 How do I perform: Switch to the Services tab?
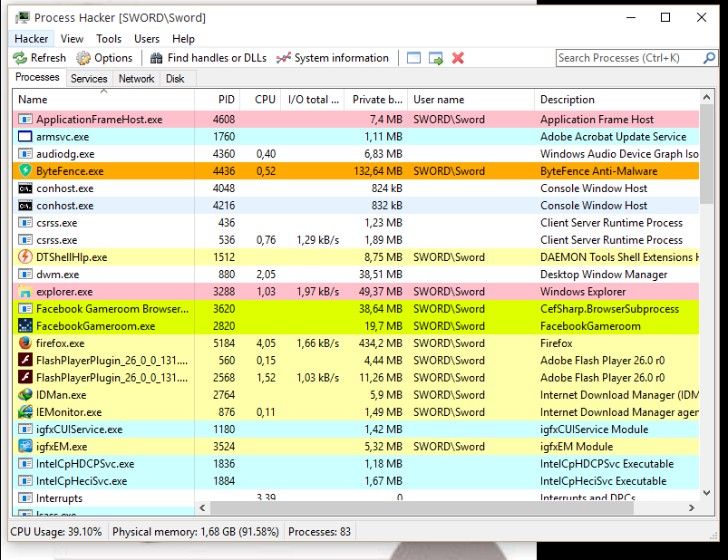click(x=89, y=79)
